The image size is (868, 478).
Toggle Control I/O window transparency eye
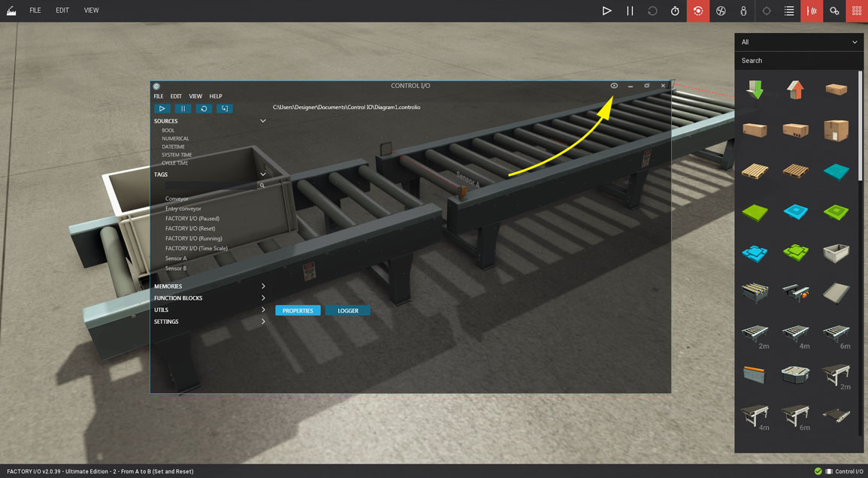[x=614, y=86]
